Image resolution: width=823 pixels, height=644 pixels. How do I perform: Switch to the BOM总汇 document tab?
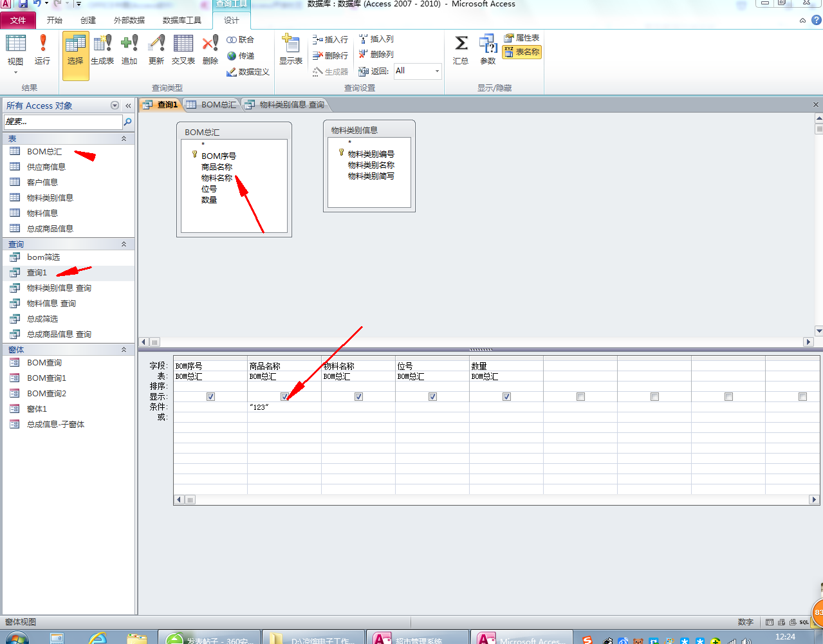(x=212, y=104)
